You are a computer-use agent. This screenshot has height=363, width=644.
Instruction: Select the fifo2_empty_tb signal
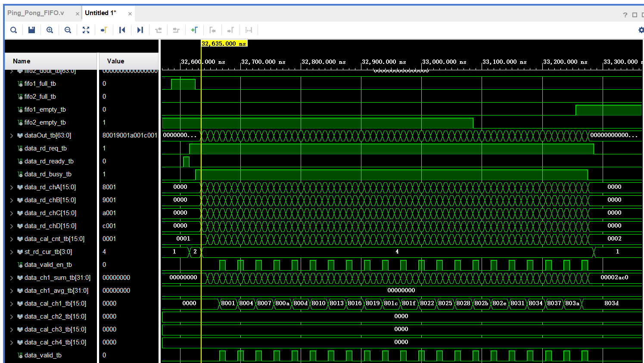(45, 122)
